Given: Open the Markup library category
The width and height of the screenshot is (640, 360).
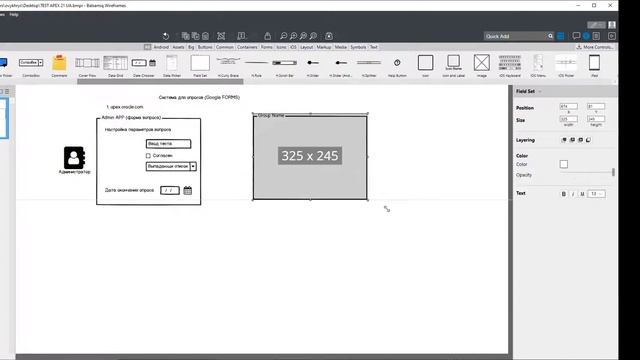Looking at the screenshot, I should 324,47.
